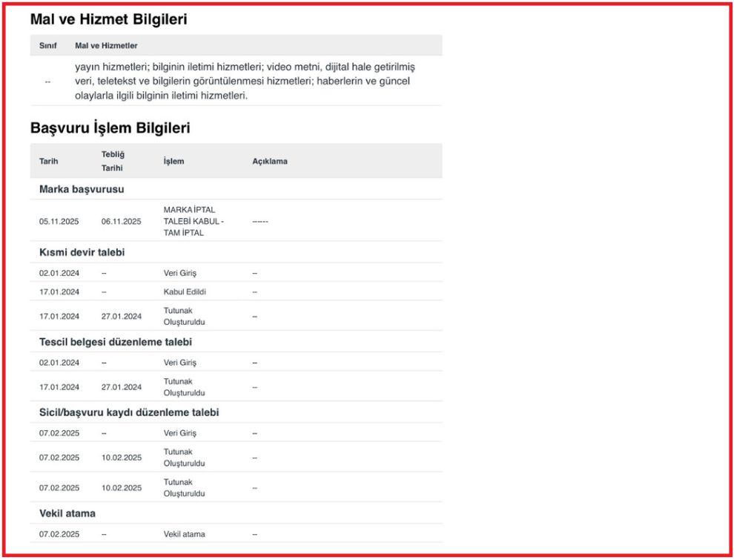The height and width of the screenshot is (560, 734).
Task: Click the bold 'Vekil atama' section heading
Action: [x=67, y=513]
